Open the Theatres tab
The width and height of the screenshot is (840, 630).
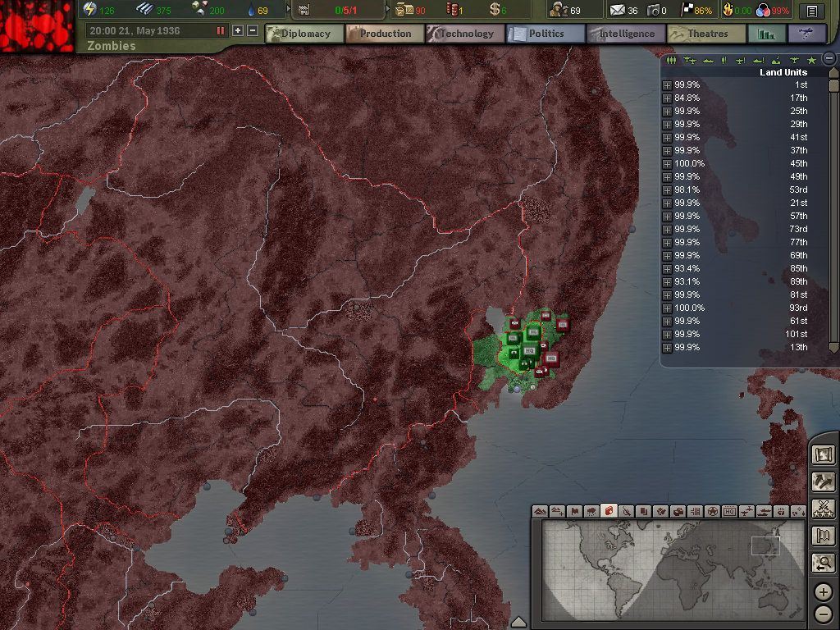706,34
